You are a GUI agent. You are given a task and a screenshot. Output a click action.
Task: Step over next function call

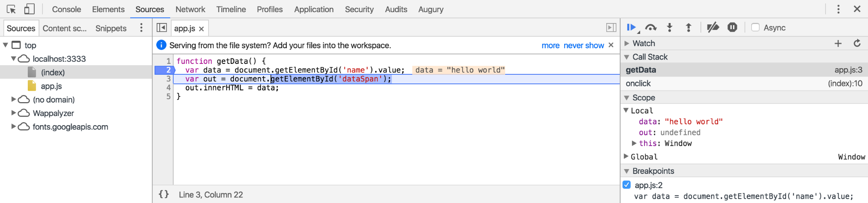point(651,28)
